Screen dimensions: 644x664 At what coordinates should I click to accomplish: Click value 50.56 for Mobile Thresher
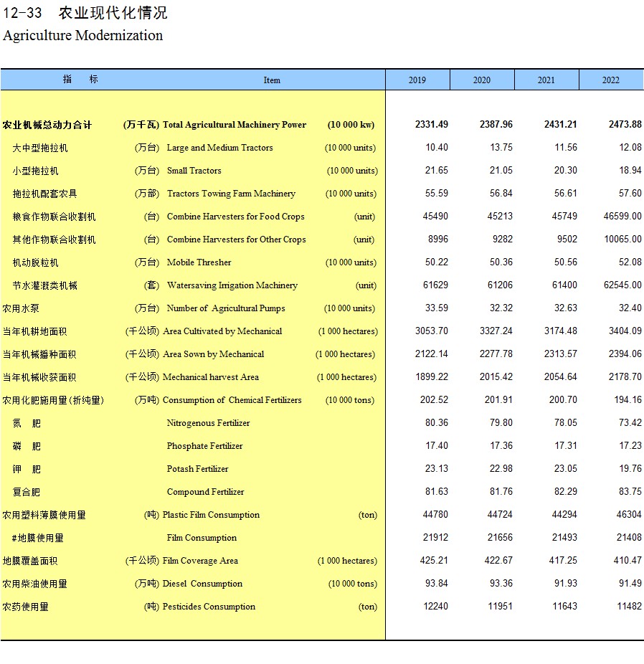coord(566,262)
